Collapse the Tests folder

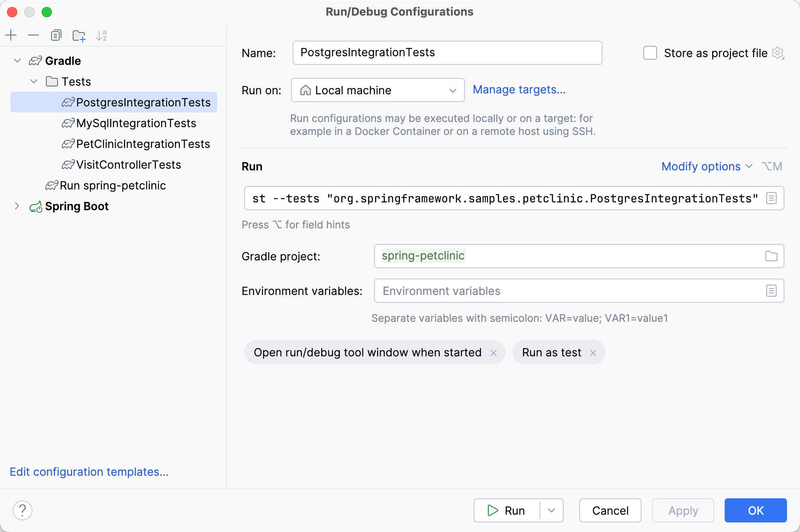pyautogui.click(x=34, y=81)
